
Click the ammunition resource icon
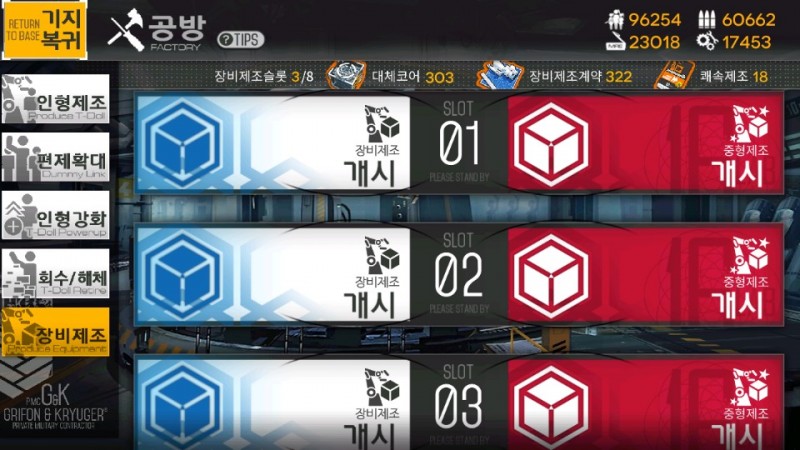[707, 20]
